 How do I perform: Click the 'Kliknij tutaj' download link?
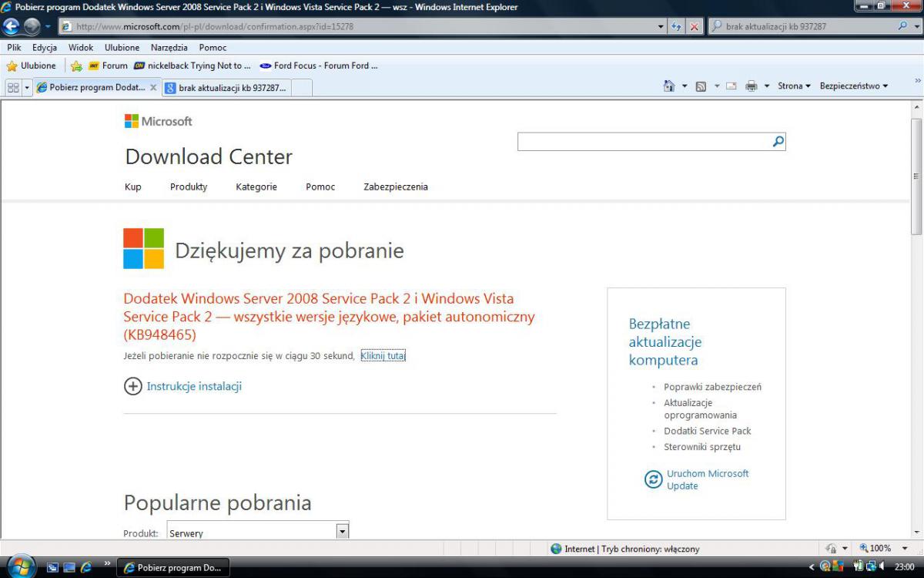pos(383,355)
